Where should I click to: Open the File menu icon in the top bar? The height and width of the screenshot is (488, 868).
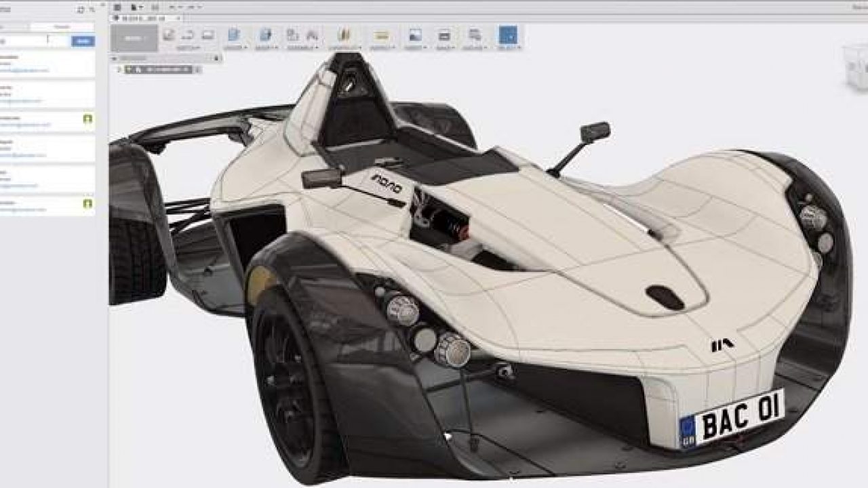tap(135, 7)
